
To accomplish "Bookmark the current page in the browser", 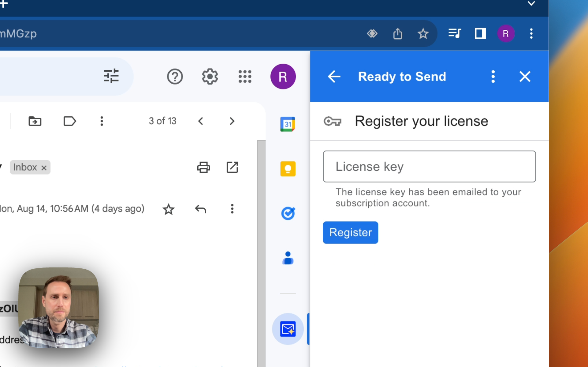I will (423, 34).
